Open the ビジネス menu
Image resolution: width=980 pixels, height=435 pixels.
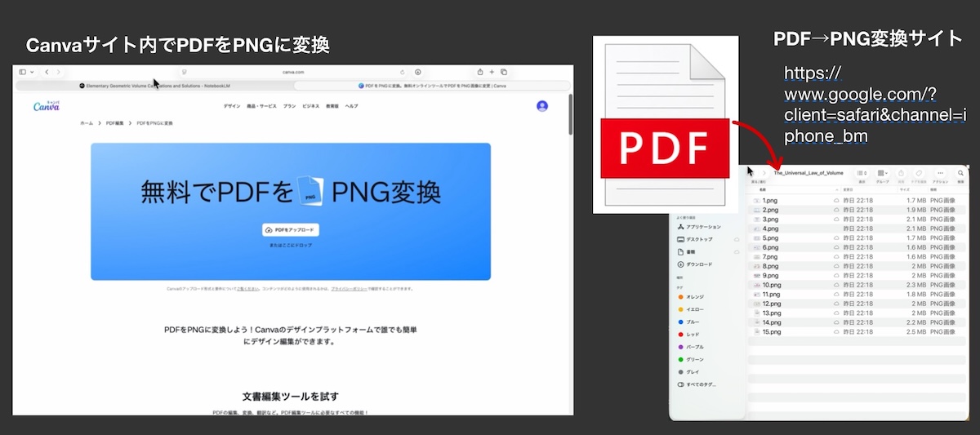tap(310, 106)
